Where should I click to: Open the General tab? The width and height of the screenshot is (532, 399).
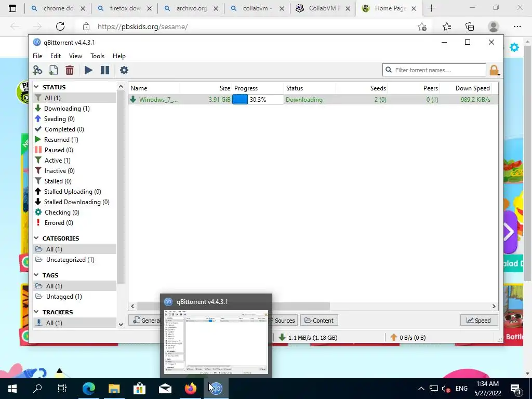(144, 320)
